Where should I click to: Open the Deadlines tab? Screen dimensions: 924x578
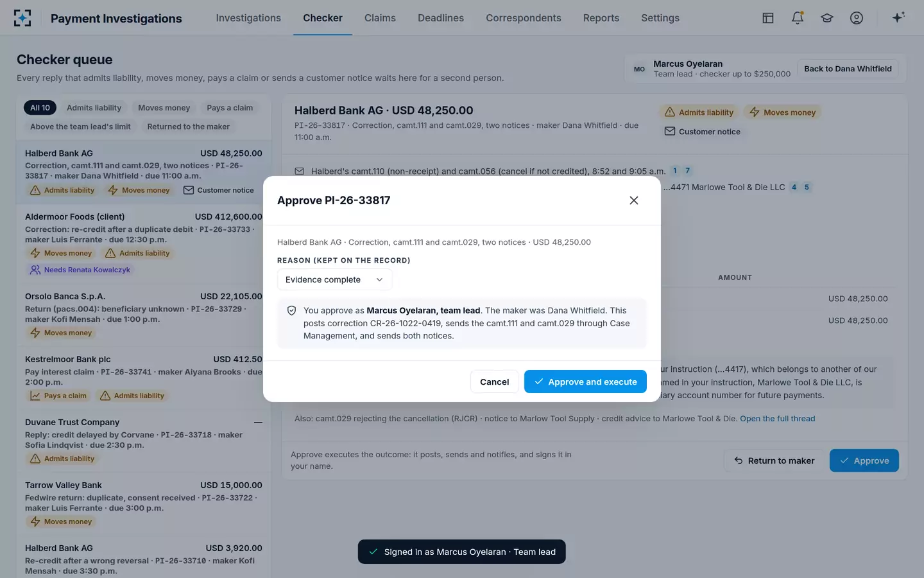point(441,18)
